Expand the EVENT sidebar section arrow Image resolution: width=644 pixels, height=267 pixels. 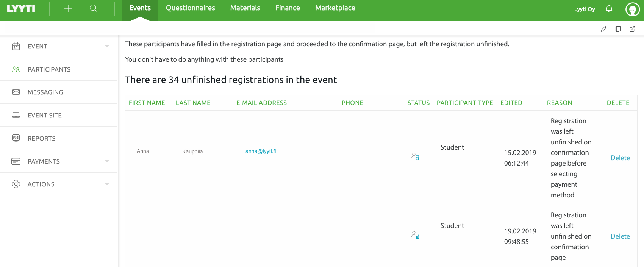coord(107,46)
